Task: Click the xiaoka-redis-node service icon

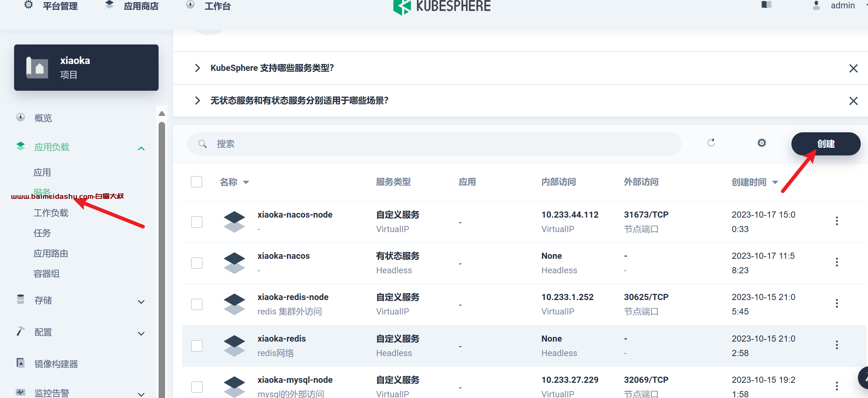Action: (234, 304)
